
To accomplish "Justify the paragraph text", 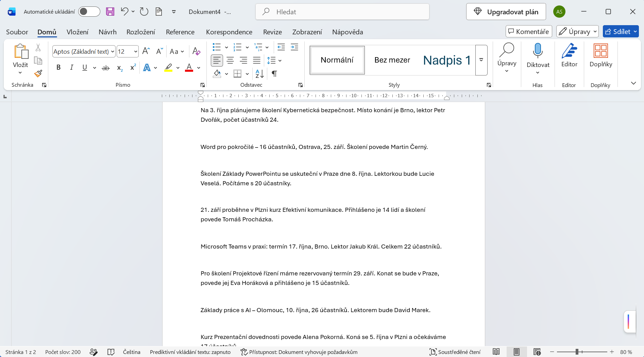I will (x=257, y=61).
